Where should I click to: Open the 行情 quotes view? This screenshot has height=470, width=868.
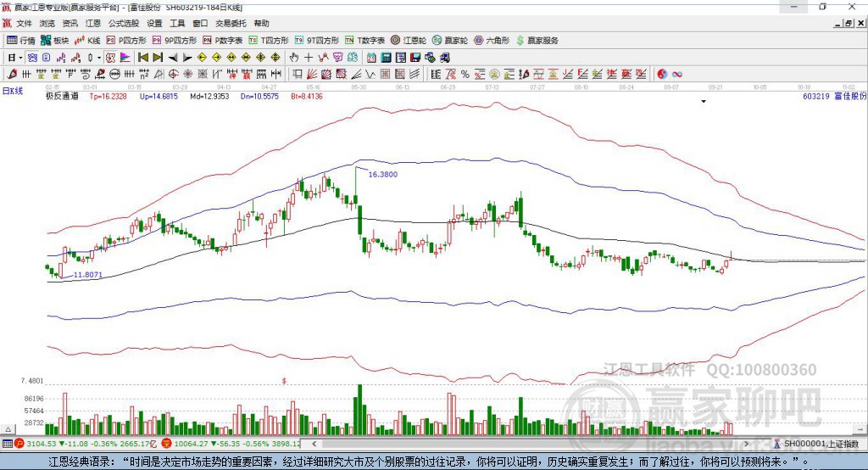pyautogui.click(x=21, y=41)
